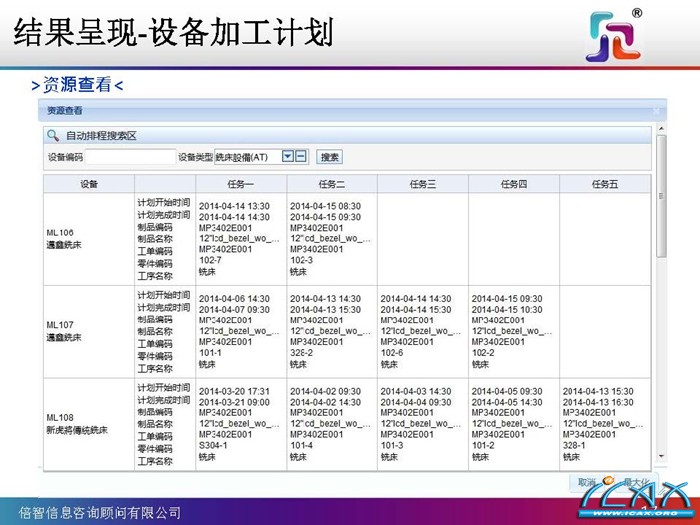The height and width of the screenshot is (525, 700).
Task: Click start time 2014-03-20 17:31
Action: 234,392
